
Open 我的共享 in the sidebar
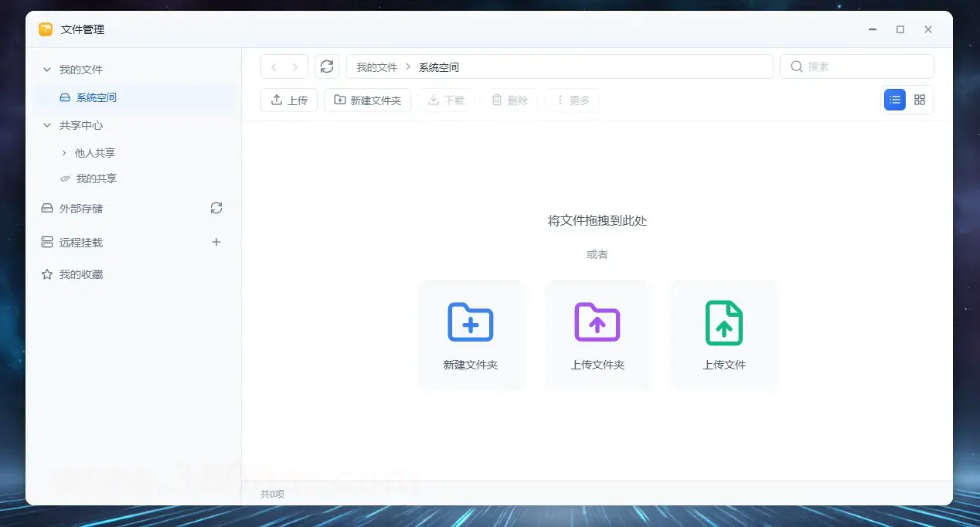pyautogui.click(x=96, y=178)
